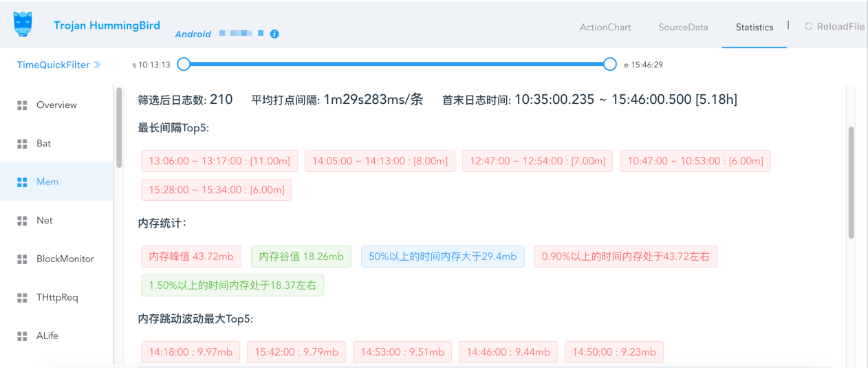Image resolution: width=868 pixels, height=368 pixels.
Task: Click the Net grid icon
Action: 22,221
